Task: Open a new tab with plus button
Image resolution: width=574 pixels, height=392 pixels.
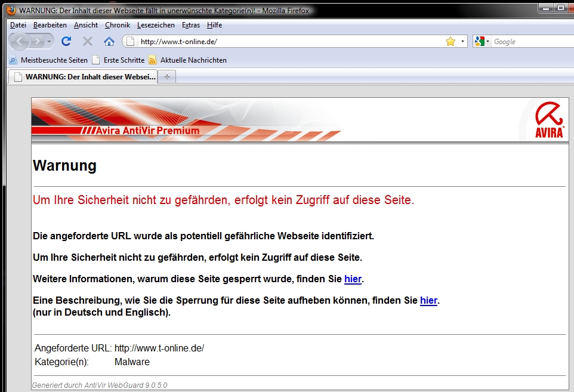Action: (x=167, y=77)
